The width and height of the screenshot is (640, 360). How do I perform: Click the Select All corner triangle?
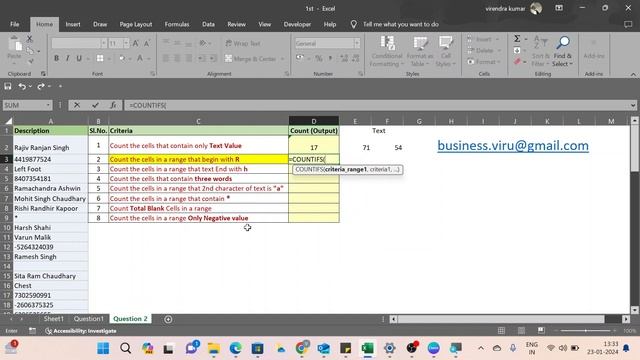(8, 121)
